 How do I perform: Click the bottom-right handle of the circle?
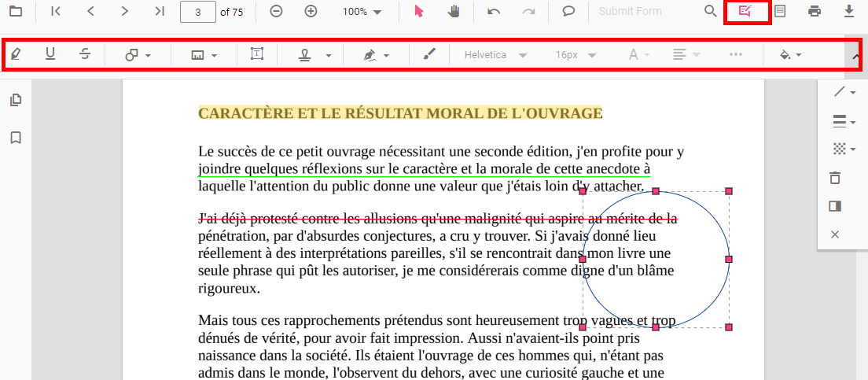[729, 327]
